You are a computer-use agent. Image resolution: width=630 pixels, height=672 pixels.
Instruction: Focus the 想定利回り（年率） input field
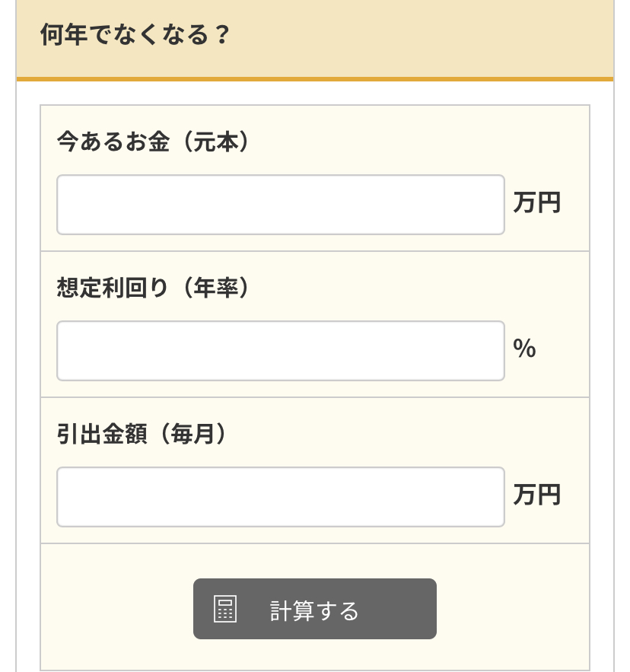pos(281,351)
